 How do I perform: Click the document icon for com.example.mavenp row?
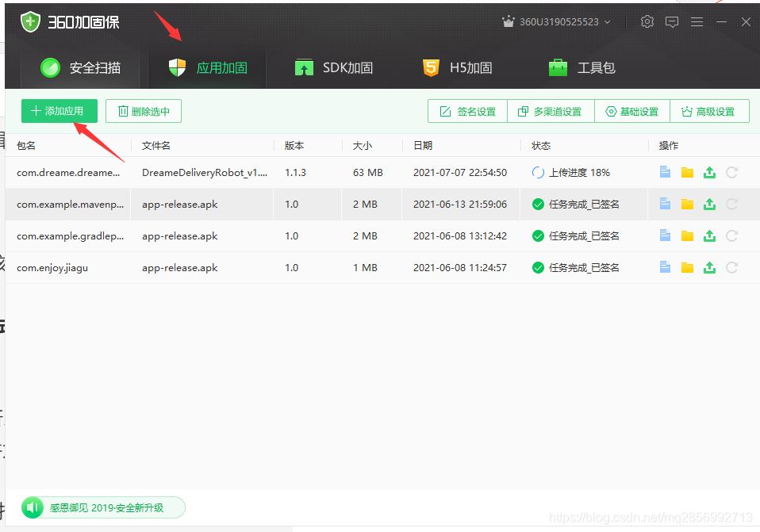click(x=665, y=204)
